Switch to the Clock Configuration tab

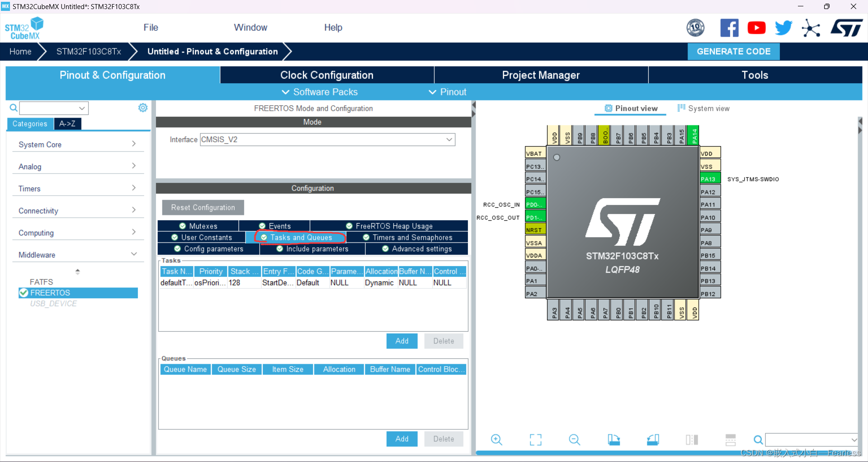click(x=326, y=75)
